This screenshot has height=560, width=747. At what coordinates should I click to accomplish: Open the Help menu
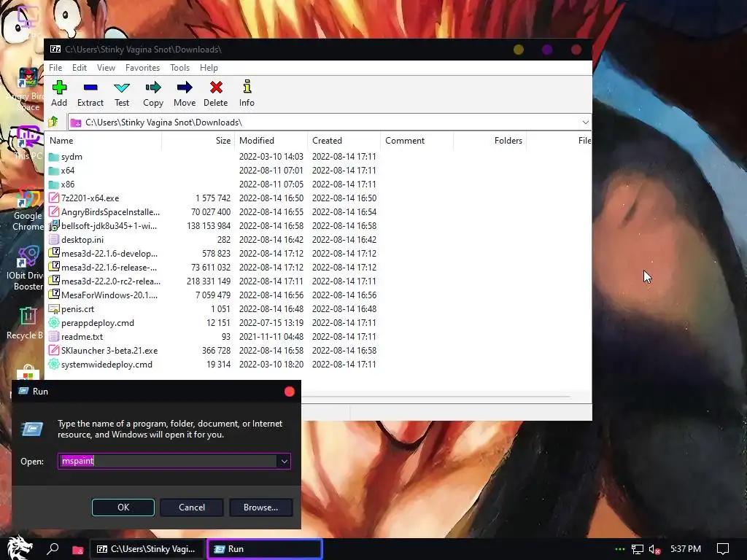209,68
